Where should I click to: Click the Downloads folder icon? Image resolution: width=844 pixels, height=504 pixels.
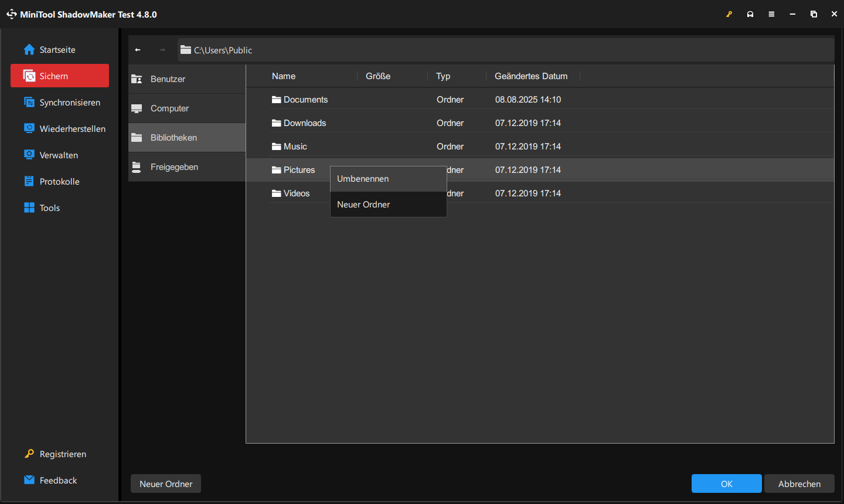point(277,123)
